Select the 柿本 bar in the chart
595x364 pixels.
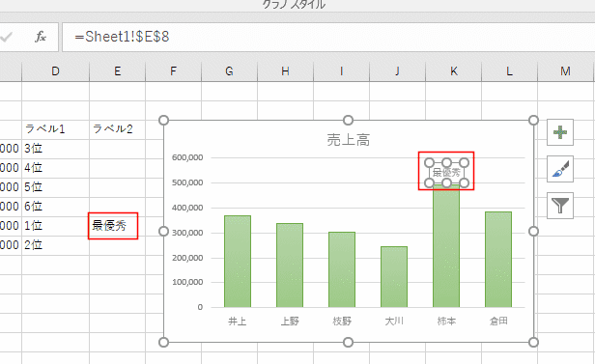[x=446, y=245]
